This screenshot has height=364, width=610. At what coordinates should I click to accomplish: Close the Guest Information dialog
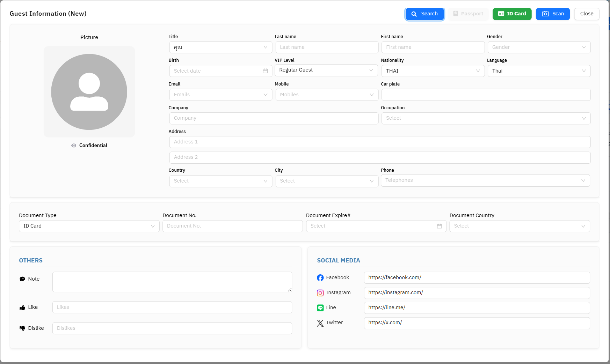(x=587, y=14)
